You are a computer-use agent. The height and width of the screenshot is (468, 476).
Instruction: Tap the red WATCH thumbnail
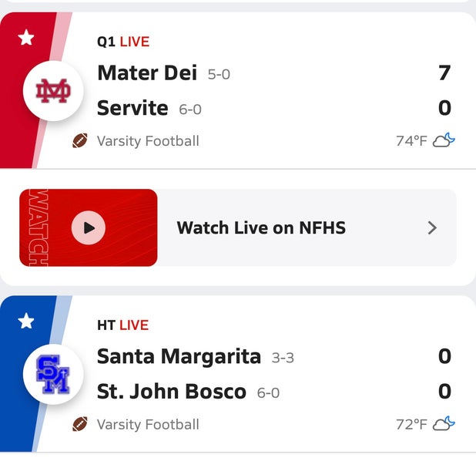click(x=89, y=227)
